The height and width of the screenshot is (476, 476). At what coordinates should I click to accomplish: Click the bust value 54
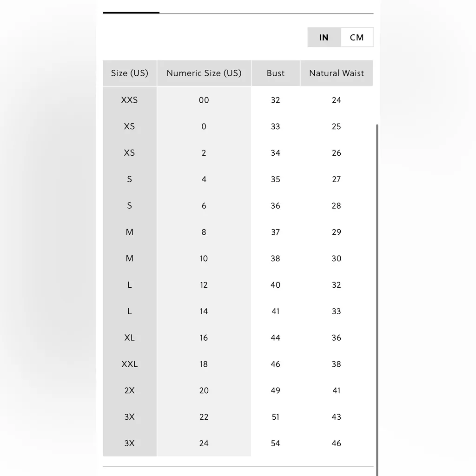point(276,443)
